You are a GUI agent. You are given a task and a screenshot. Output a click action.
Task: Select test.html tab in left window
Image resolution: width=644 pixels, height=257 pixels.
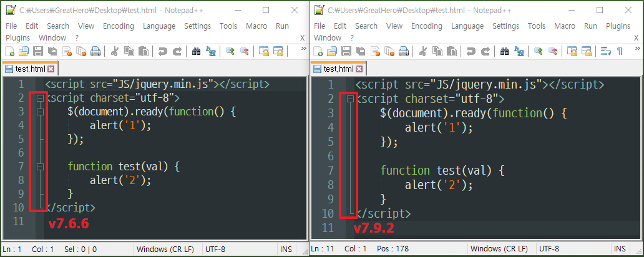pos(29,69)
